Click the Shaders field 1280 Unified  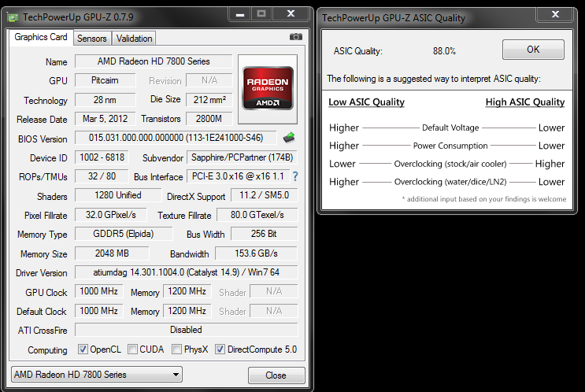(118, 195)
